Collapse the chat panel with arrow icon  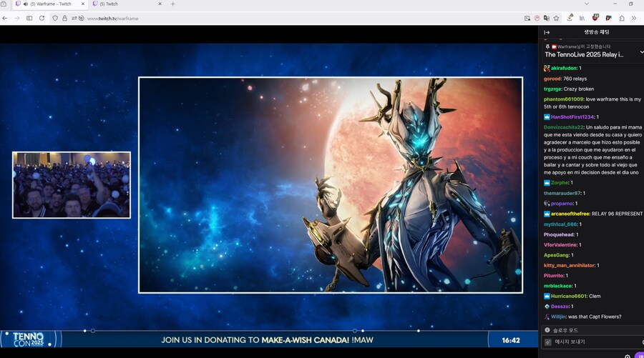547,32
